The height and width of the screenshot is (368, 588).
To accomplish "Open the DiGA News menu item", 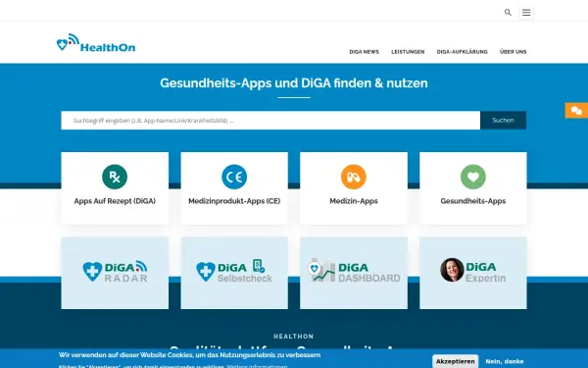I will coord(365,52).
